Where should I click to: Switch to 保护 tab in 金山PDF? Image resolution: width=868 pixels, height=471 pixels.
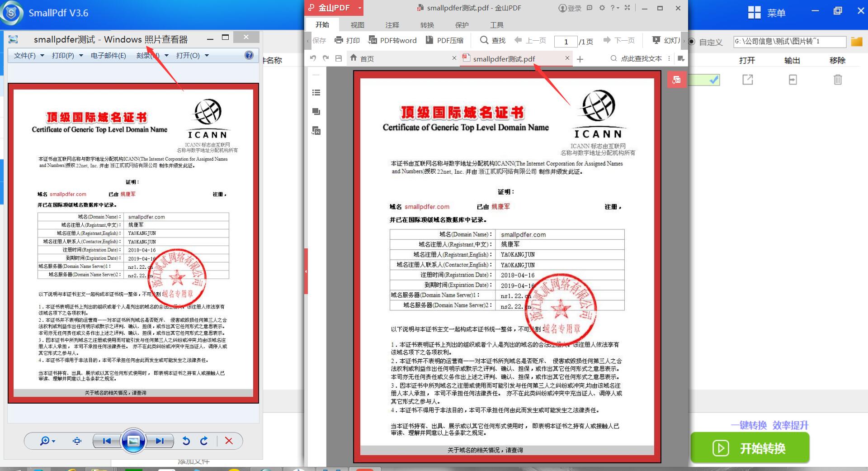tap(462, 25)
